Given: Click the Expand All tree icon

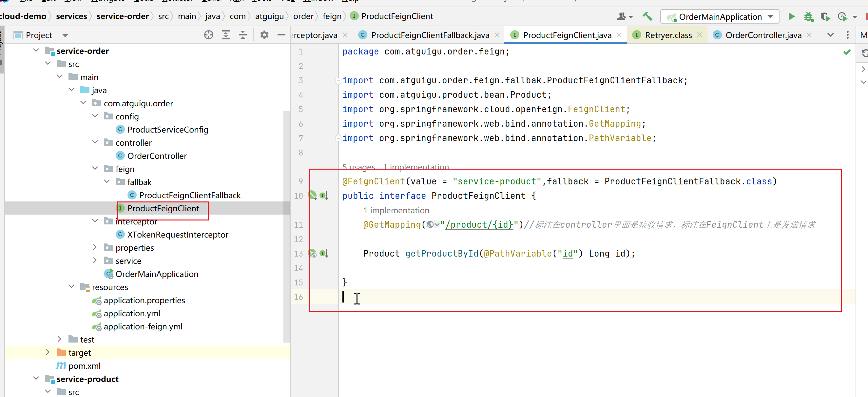Looking at the screenshot, I should [226, 35].
